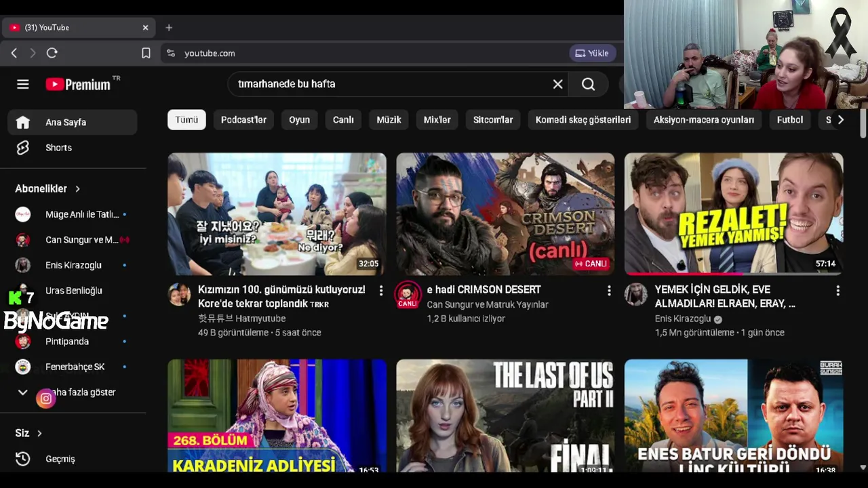This screenshot has height=488, width=868.
Task: Expand the Siz section
Action: click(28, 432)
